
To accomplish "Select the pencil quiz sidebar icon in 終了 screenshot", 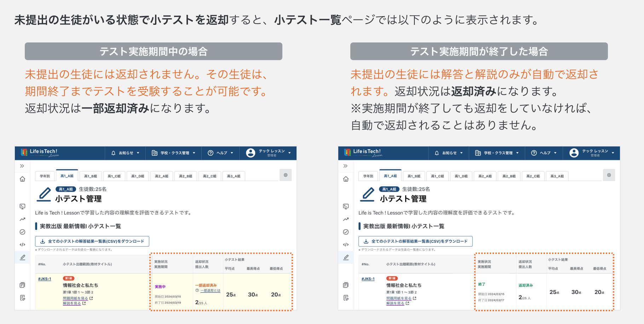I will (346, 257).
